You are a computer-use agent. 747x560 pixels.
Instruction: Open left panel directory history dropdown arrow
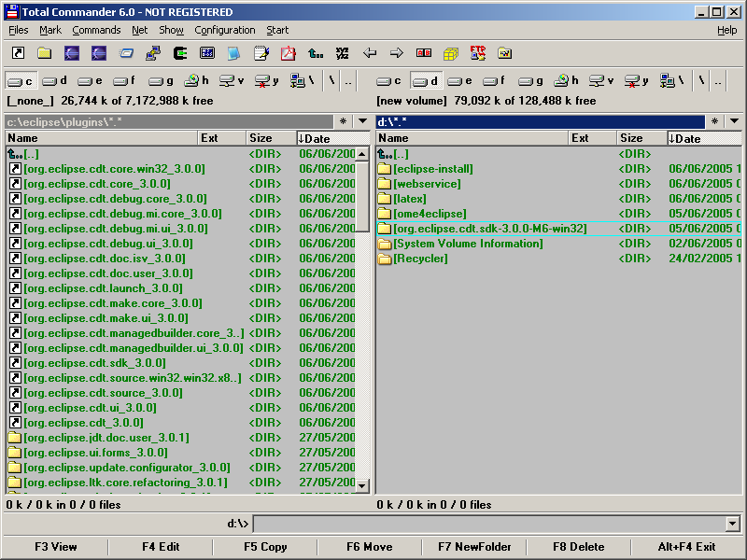[x=362, y=121]
